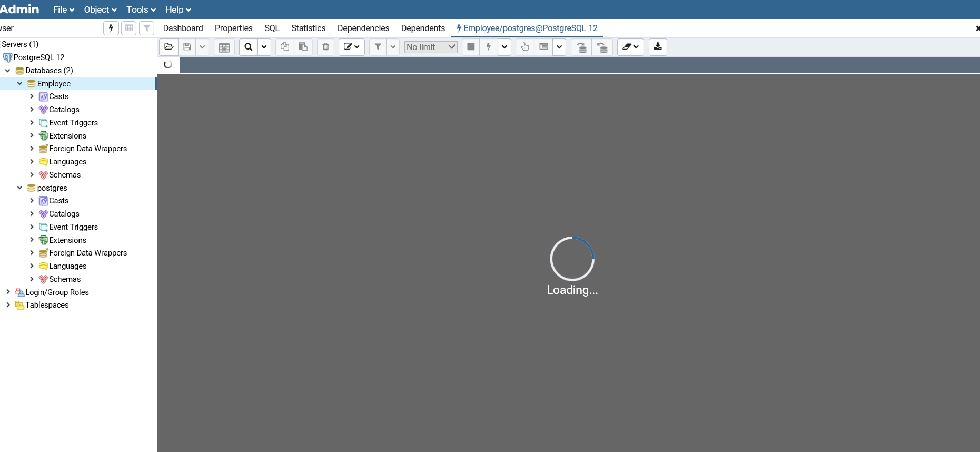Click the Commit transaction database icon
This screenshot has width=980, height=452.
tap(582, 47)
